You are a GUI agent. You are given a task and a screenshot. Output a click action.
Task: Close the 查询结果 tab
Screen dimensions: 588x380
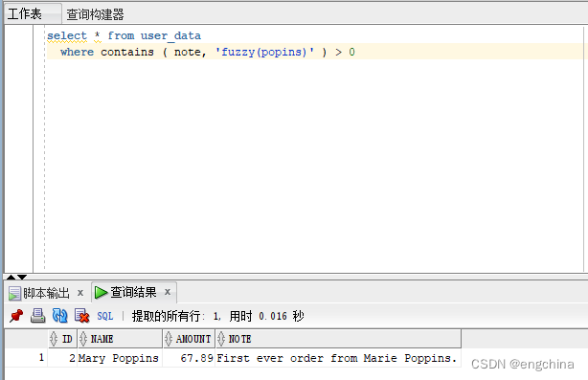[168, 292]
